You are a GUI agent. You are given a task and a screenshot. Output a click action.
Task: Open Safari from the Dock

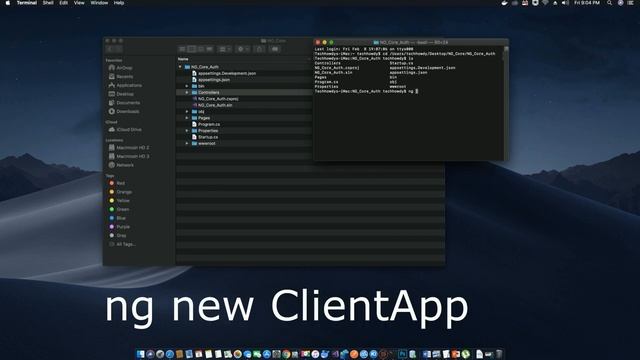point(170,354)
